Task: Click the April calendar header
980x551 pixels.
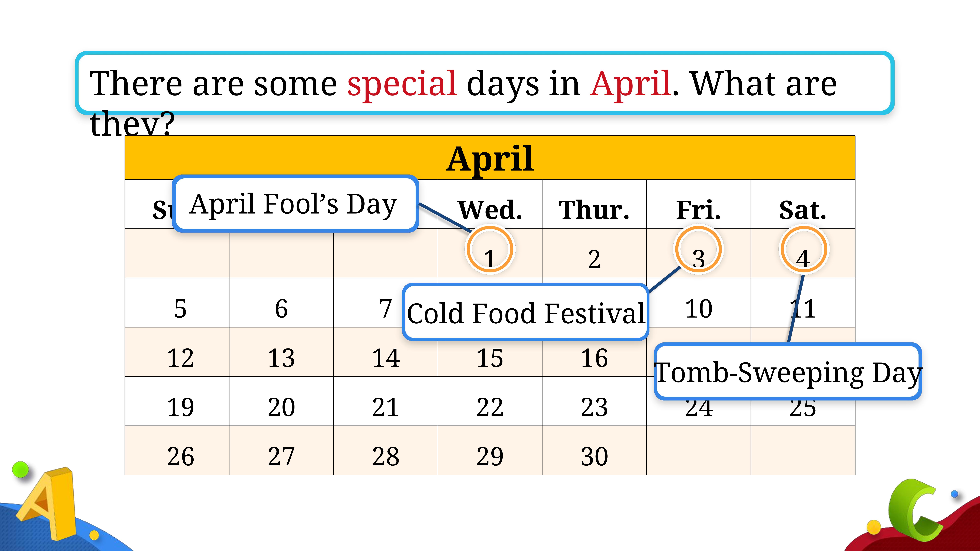Action: click(x=490, y=157)
